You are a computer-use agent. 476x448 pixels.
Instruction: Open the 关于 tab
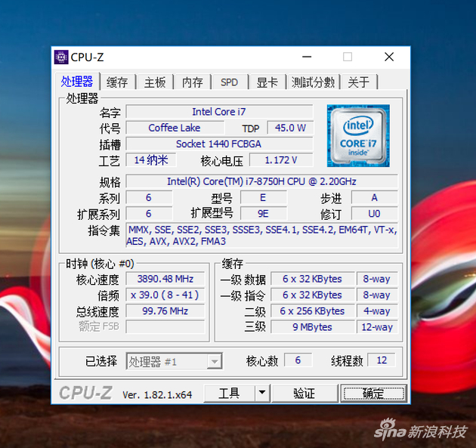point(359,82)
